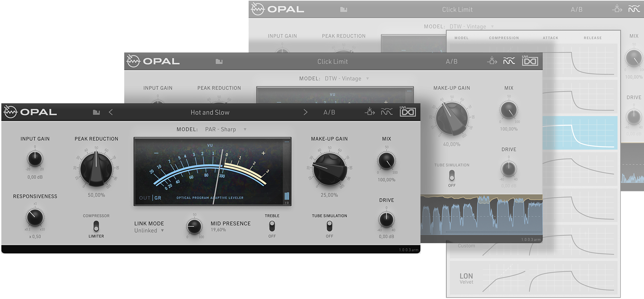644x299 pixels.
Task: Go to next preset after Hot and Slow
Action: click(305, 112)
